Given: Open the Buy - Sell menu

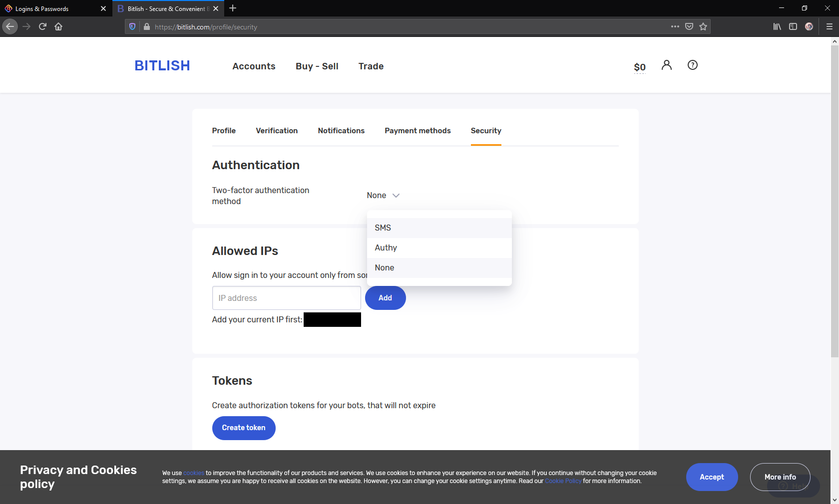Looking at the screenshot, I should (317, 66).
